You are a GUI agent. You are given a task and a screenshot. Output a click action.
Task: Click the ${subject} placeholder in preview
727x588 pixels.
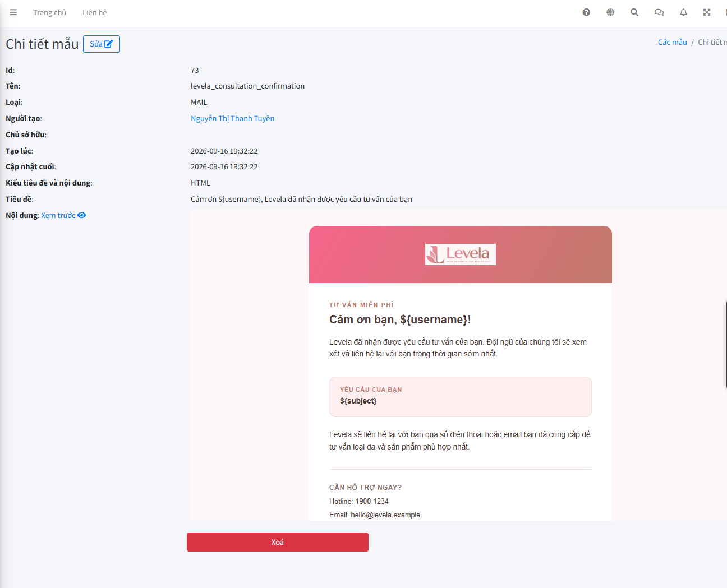[x=358, y=401]
